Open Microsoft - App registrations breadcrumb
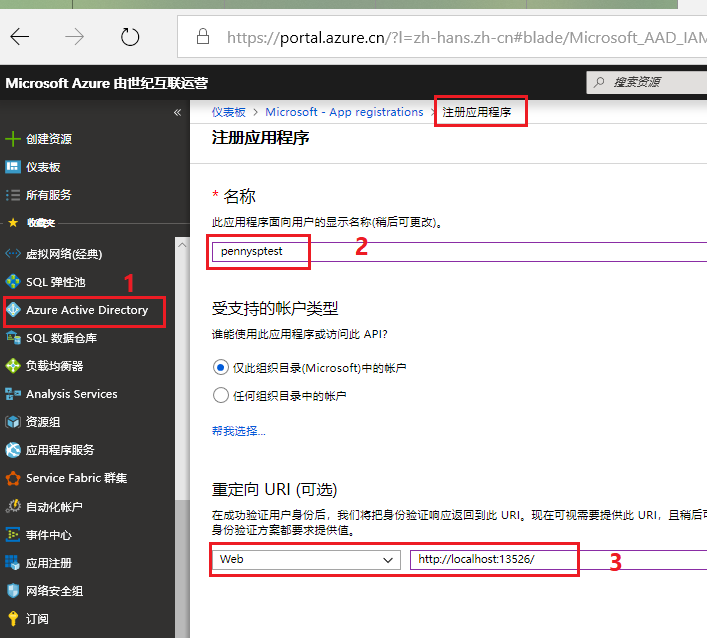707x638 pixels. pyautogui.click(x=344, y=112)
